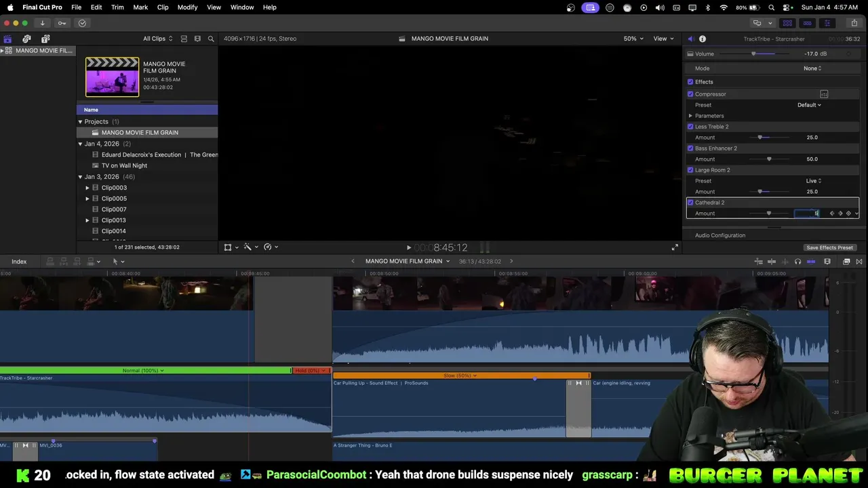Switch to the Audio inspector speaker icon
Image resolution: width=868 pixels, height=488 pixels.
click(x=690, y=39)
